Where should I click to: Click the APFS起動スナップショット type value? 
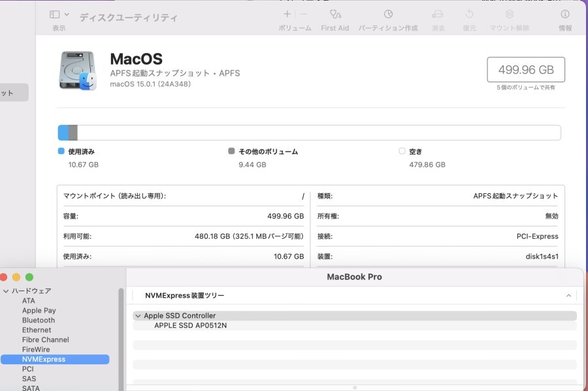coord(515,196)
